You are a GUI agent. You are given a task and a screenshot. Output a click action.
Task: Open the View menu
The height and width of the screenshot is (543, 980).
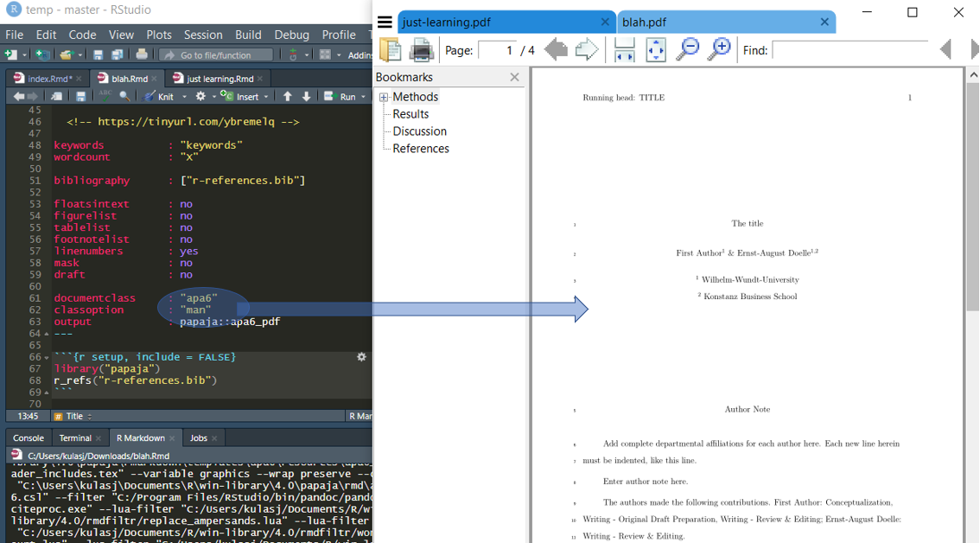[121, 35]
